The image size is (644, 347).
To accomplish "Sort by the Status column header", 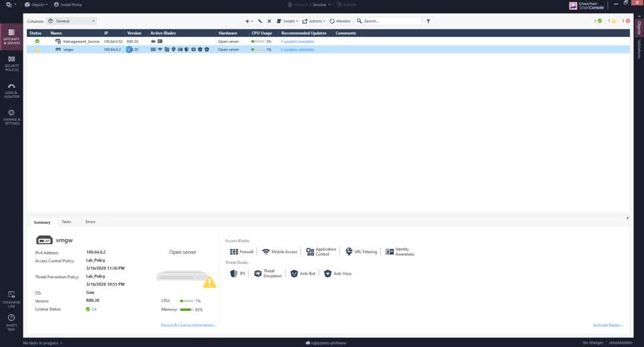I will 36,33.
